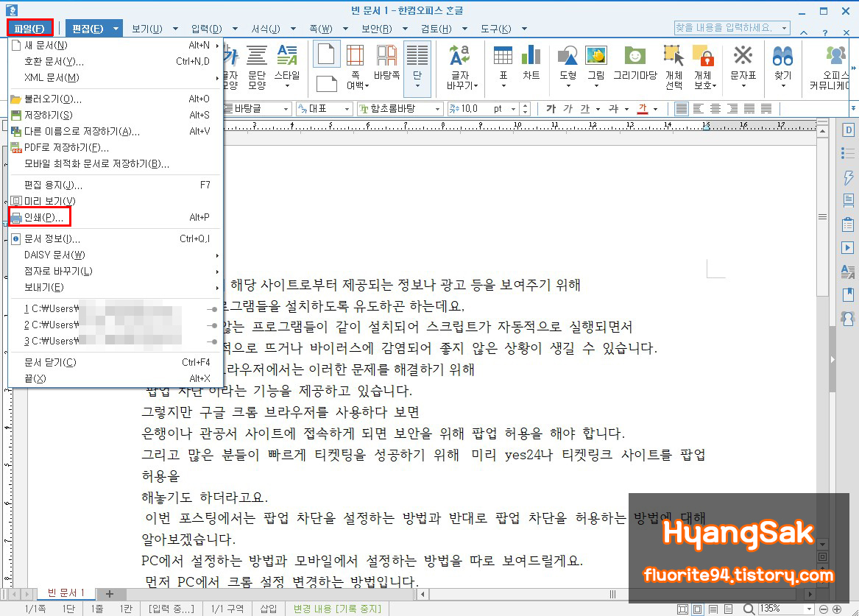Click the lightning bolt icon in right sidebar

click(x=848, y=177)
